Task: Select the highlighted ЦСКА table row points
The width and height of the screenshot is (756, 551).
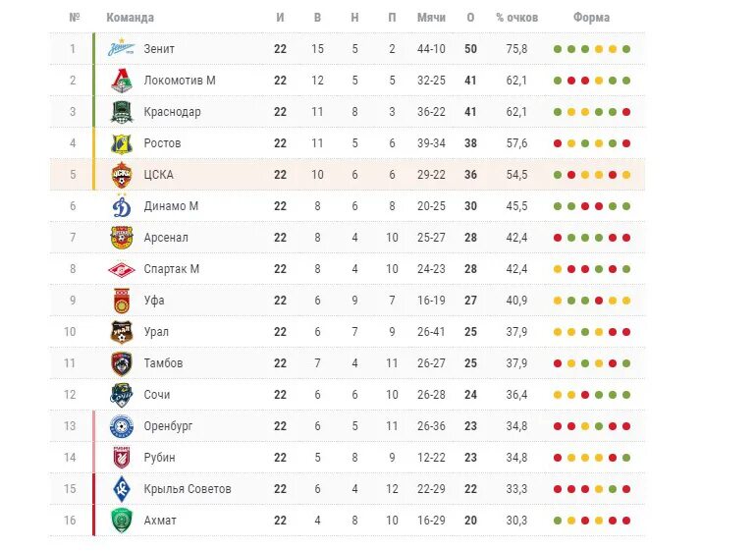Action: 470,175
